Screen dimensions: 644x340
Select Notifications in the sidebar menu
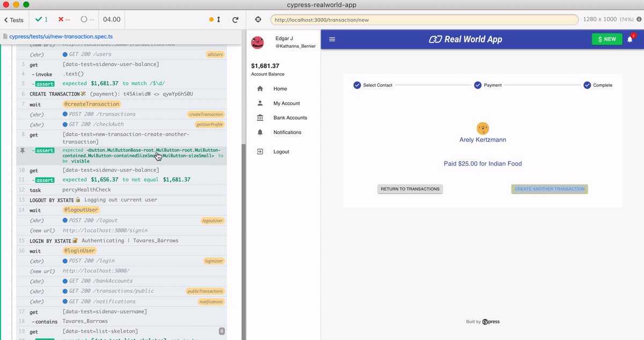(287, 132)
